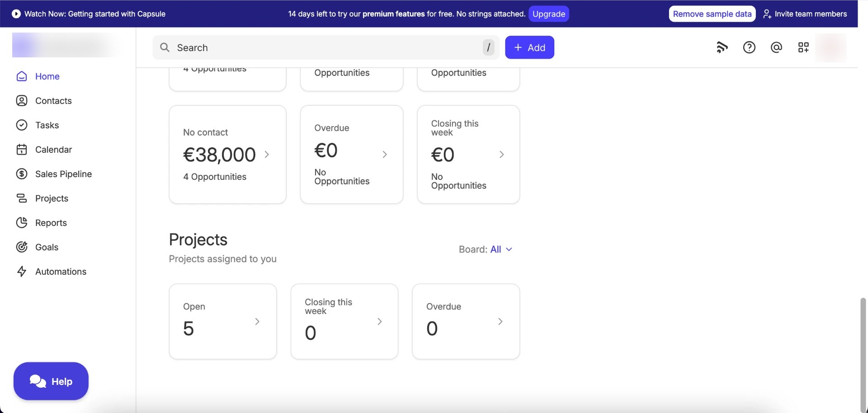Click the Reports pie chart icon
868x413 pixels.
(x=22, y=223)
